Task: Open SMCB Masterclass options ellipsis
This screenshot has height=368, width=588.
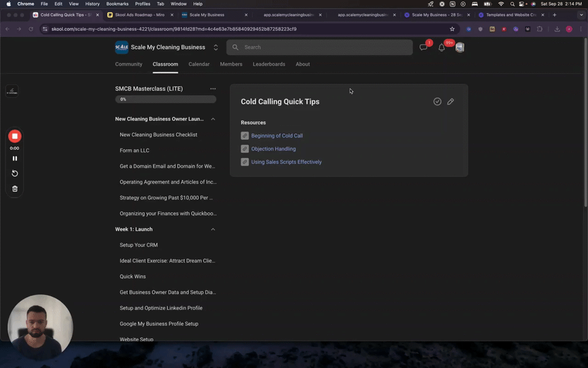Action: (213, 89)
